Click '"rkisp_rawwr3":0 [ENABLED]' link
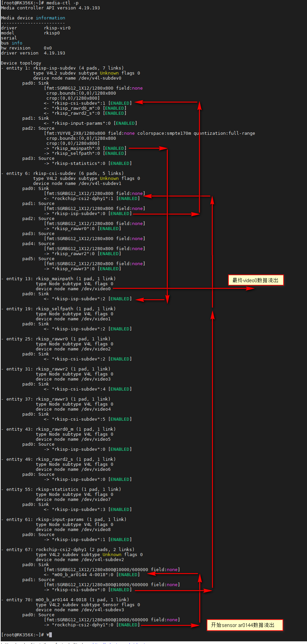The width and height of the screenshot is (307, 644). (87, 269)
